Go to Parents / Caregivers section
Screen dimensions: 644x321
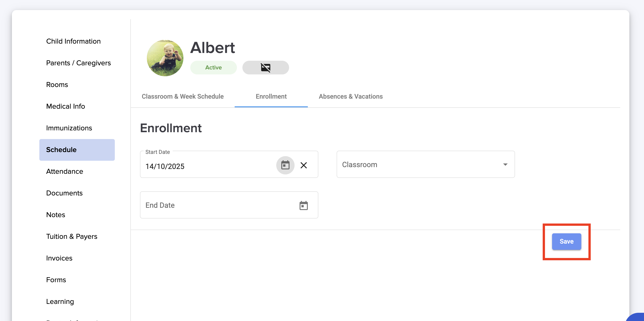tap(78, 63)
